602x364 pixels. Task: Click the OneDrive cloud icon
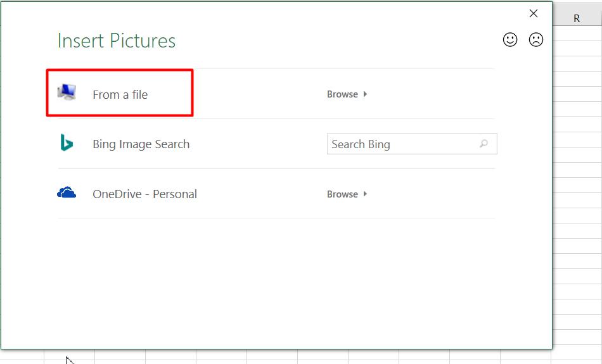pos(67,192)
